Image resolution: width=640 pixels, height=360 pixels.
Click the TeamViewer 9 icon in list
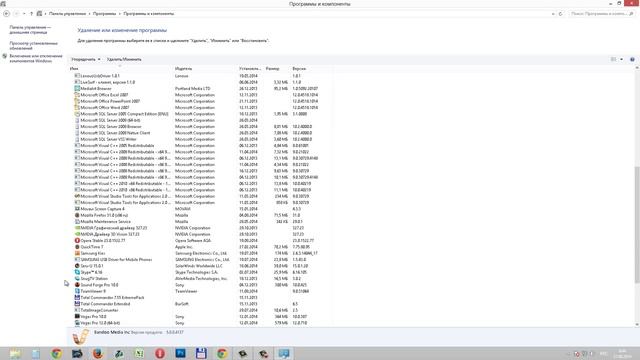pyautogui.click(x=77, y=291)
